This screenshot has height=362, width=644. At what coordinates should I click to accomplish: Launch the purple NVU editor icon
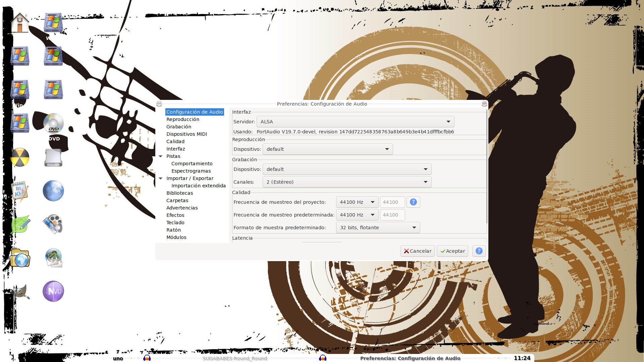53,291
